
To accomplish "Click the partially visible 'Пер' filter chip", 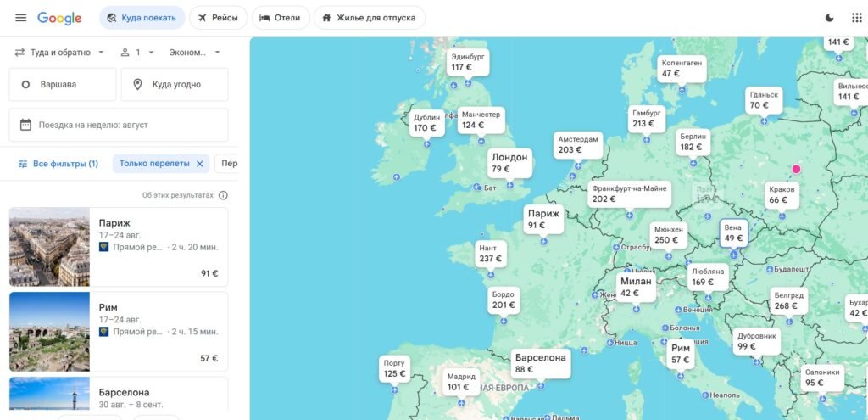I will click(x=227, y=164).
